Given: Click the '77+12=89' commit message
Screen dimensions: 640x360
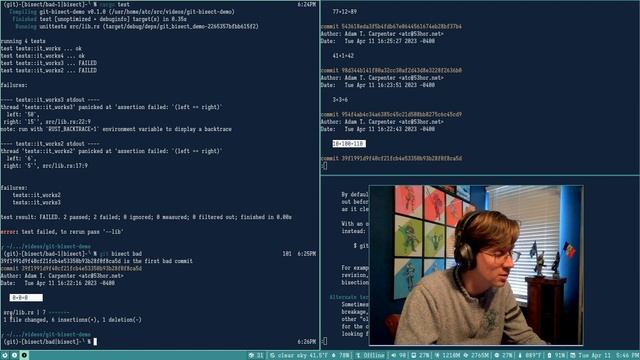Looking at the screenshot, I should (x=344, y=11).
